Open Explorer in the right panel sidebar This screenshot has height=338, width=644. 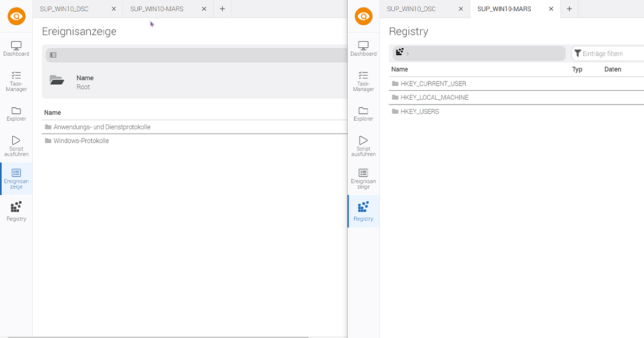click(363, 114)
